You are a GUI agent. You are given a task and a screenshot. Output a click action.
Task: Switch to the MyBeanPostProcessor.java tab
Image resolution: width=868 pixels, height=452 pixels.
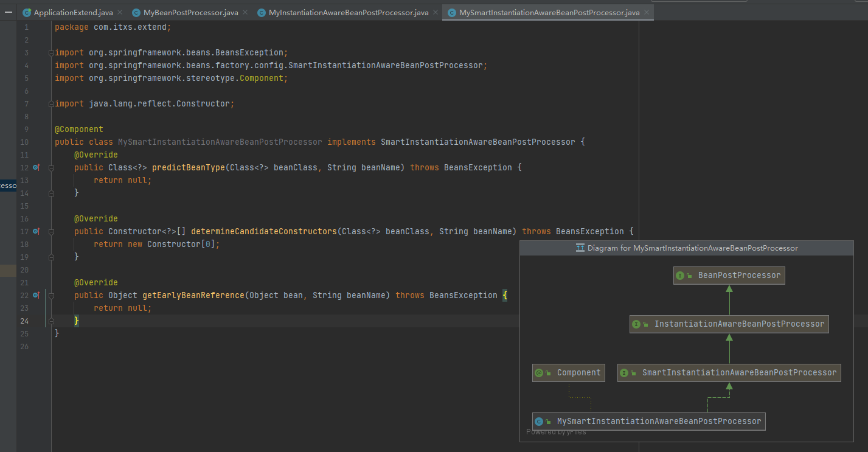pos(190,13)
